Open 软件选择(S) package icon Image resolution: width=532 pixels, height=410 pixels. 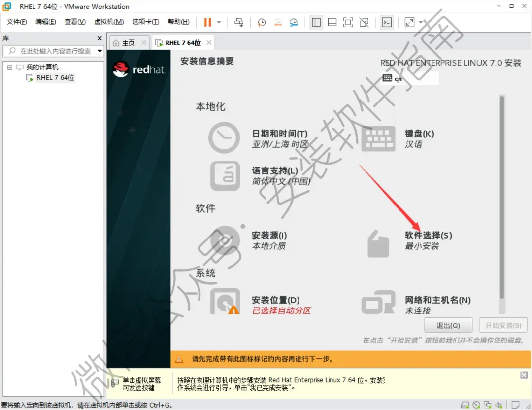coord(378,244)
